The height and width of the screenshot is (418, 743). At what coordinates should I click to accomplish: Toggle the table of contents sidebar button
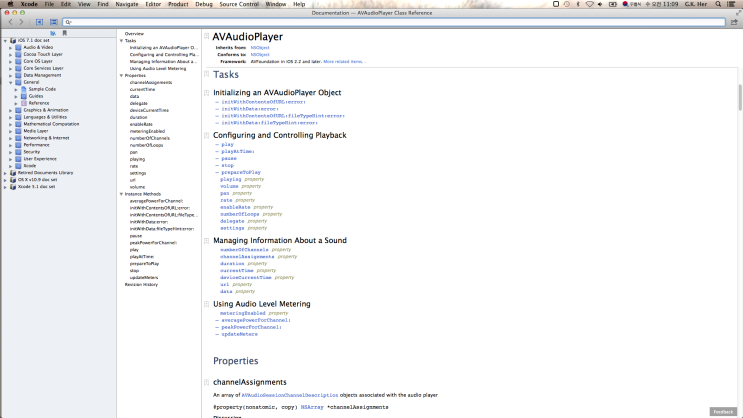(54, 22)
